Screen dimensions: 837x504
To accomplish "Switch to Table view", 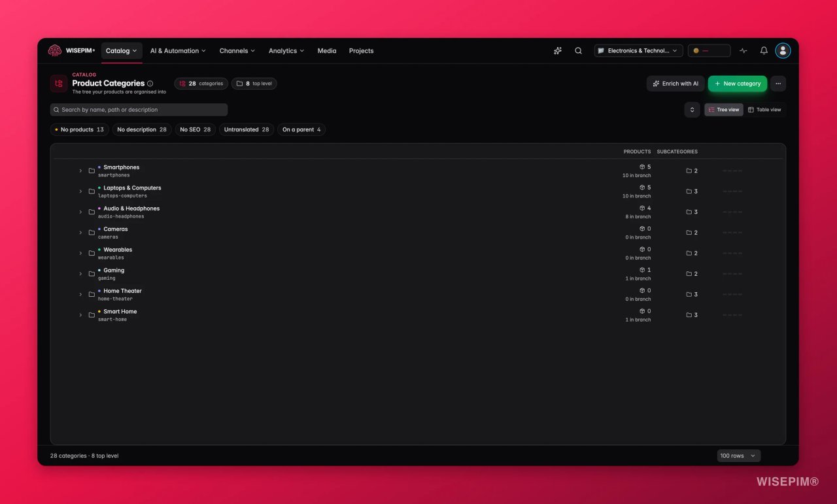I will tap(764, 110).
